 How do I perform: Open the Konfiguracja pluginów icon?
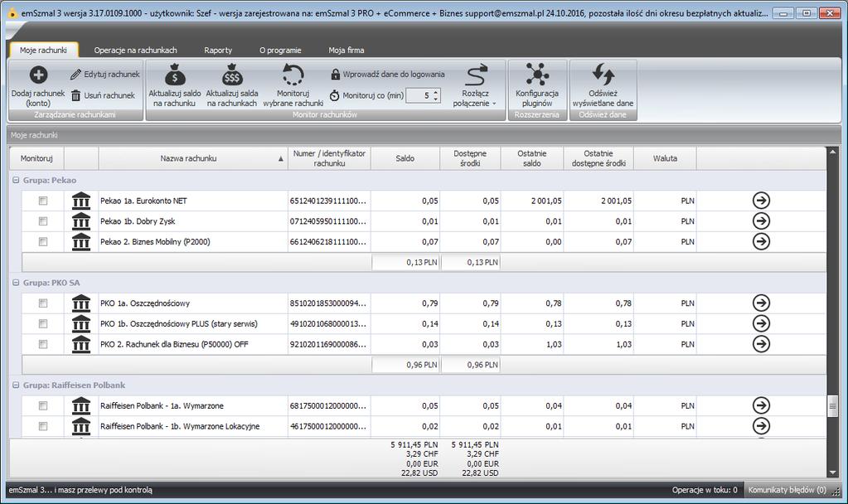click(x=537, y=75)
